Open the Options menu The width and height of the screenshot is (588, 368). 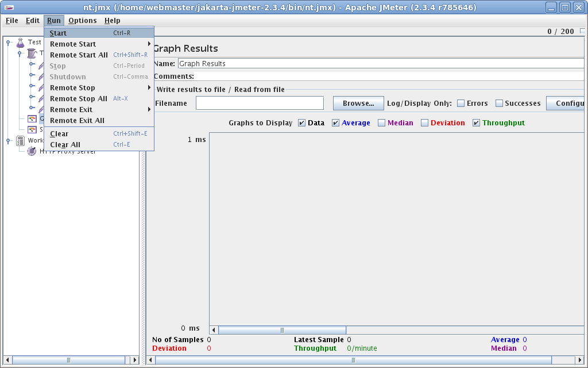[x=83, y=21]
